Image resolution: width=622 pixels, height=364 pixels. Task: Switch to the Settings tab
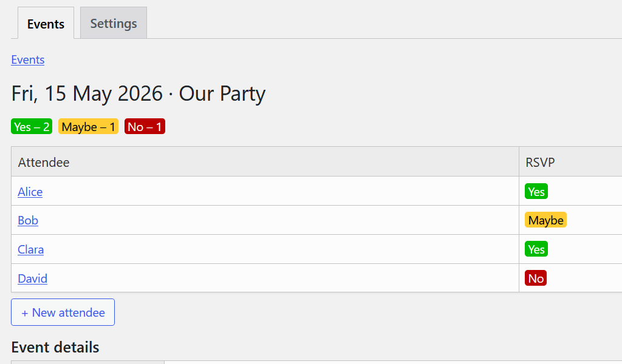[113, 23]
